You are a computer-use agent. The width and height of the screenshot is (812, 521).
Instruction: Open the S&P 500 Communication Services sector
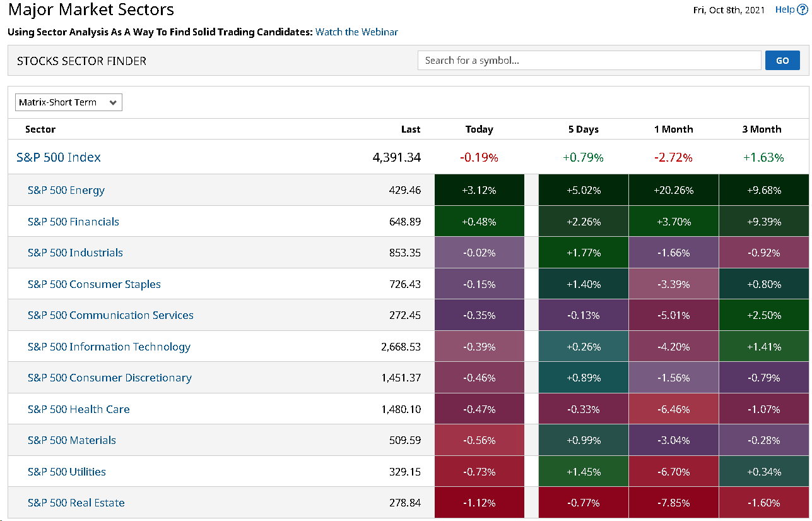pyautogui.click(x=110, y=315)
